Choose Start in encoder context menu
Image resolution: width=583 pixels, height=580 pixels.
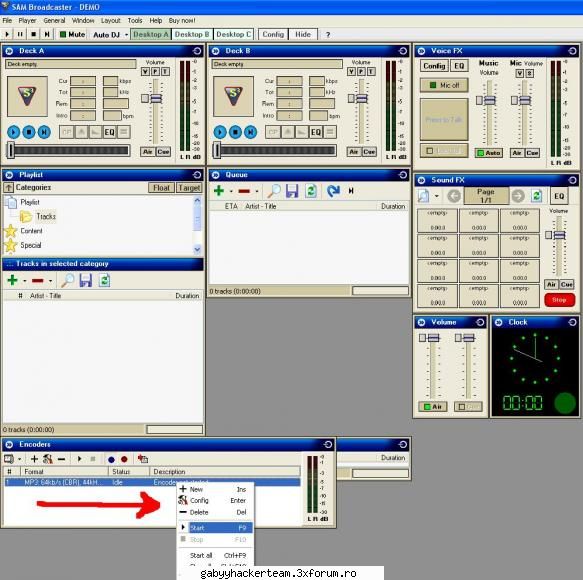click(x=216, y=528)
